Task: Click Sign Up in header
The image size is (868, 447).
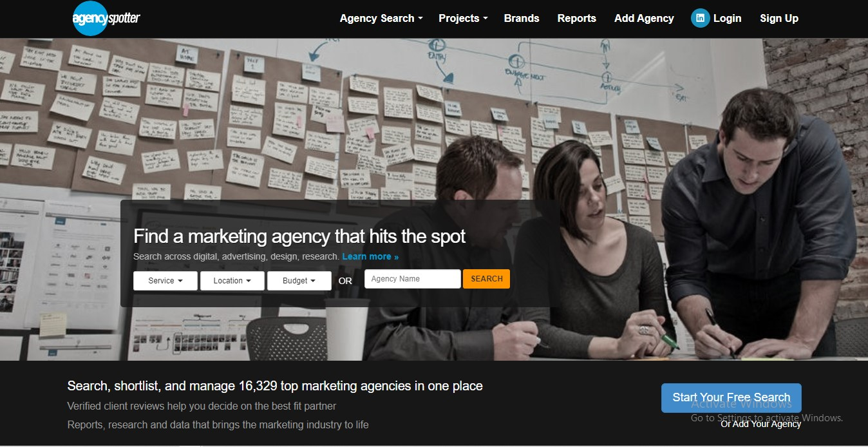Action: [778, 18]
